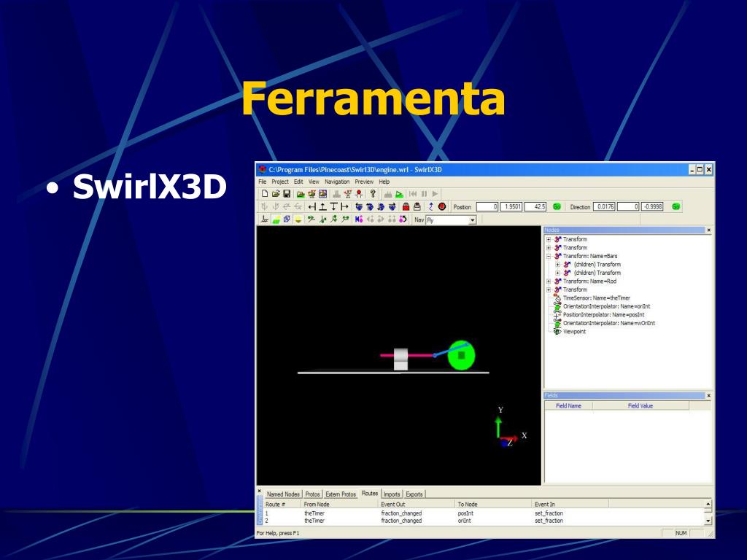Click the Save floppy disk icon

pyautogui.click(x=287, y=194)
